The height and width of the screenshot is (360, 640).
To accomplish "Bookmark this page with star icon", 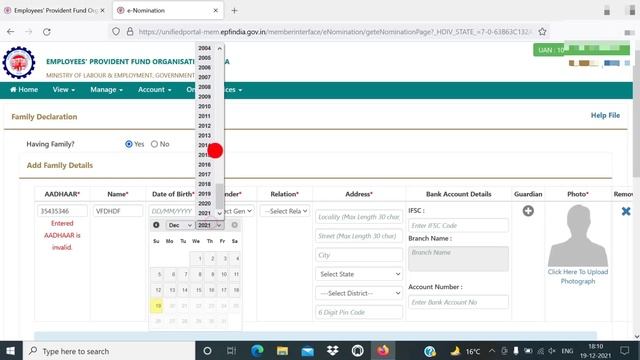I will [542, 31].
